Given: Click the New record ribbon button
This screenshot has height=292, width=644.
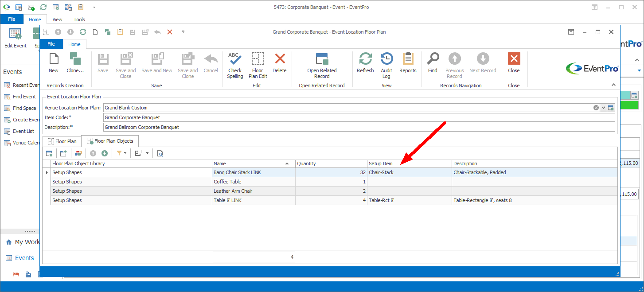Looking at the screenshot, I should [54, 63].
